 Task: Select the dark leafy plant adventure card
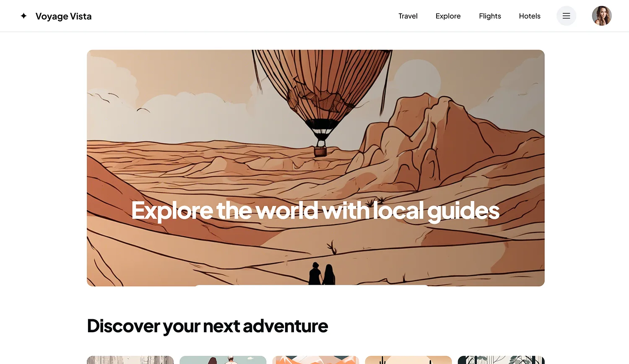[x=501, y=360]
